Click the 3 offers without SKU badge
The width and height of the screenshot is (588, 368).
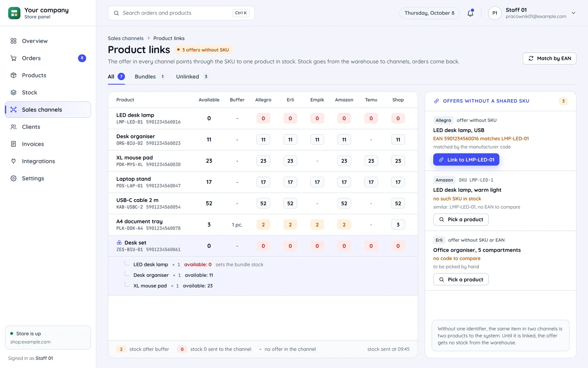point(203,50)
